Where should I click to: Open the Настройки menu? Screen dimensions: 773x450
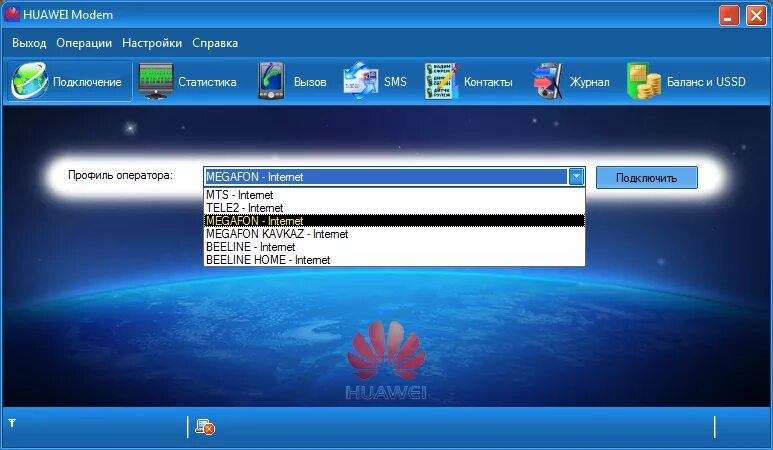pyautogui.click(x=152, y=43)
